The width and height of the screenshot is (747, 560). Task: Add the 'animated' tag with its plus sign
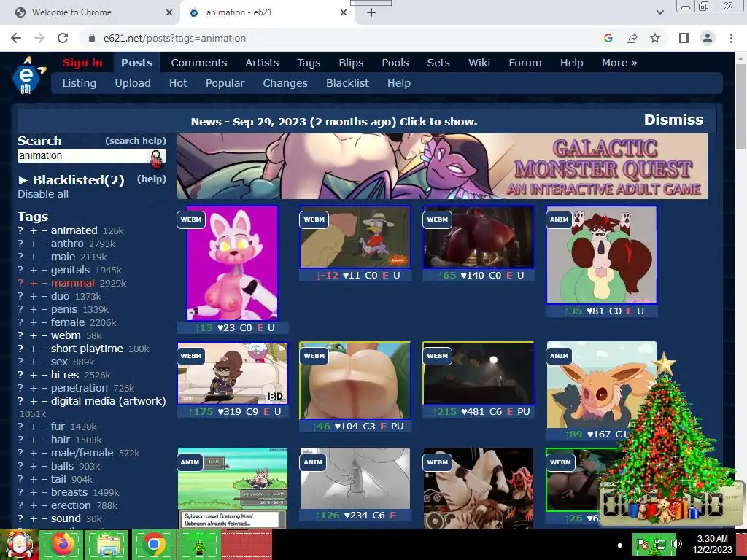coord(34,230)
